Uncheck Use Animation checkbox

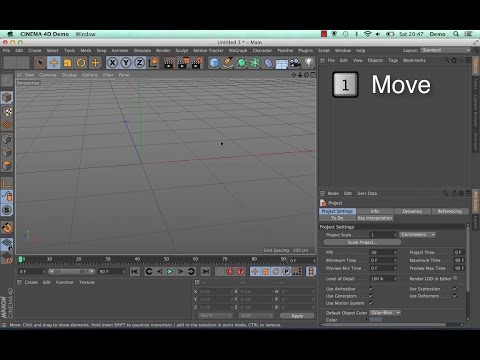(x=371, y=289)
